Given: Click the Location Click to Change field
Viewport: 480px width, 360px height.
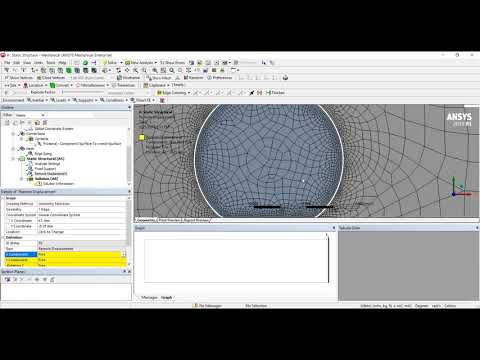Looking at the screenshot, I should [x=82, y=232].
